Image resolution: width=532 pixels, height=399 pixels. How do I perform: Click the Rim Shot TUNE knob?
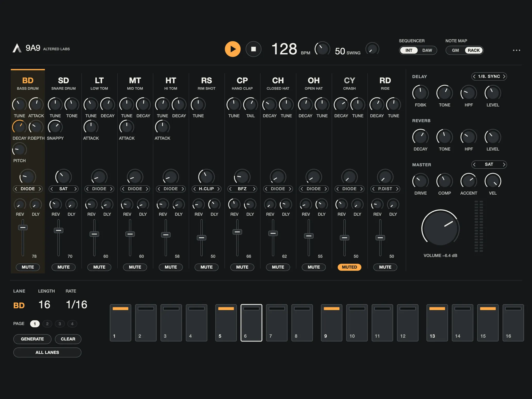click(x=198, y=104)
